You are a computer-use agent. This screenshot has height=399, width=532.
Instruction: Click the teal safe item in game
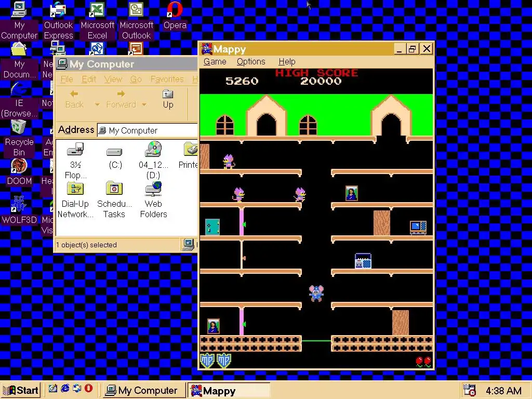click(212, 227)
